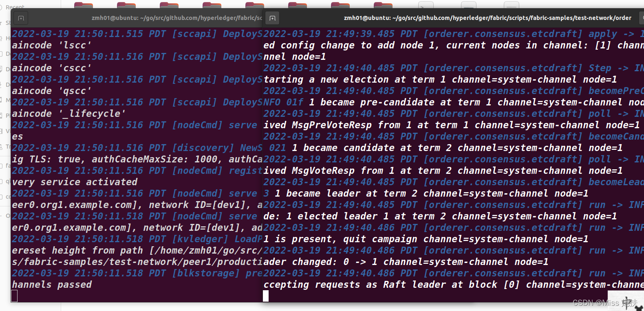Focus the left terminal title bar ending in fabric/sc
644x311 pixels.
coord(177,18)
